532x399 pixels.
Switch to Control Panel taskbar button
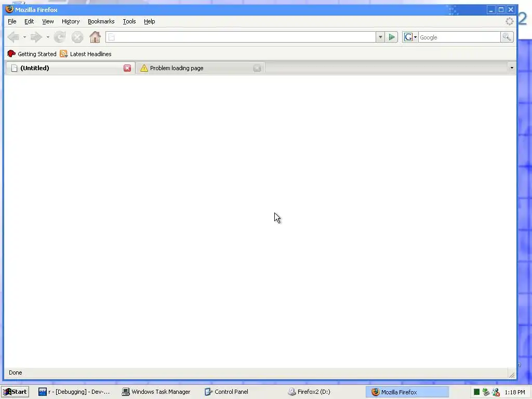pyautogui.click(x=227, y=392)
